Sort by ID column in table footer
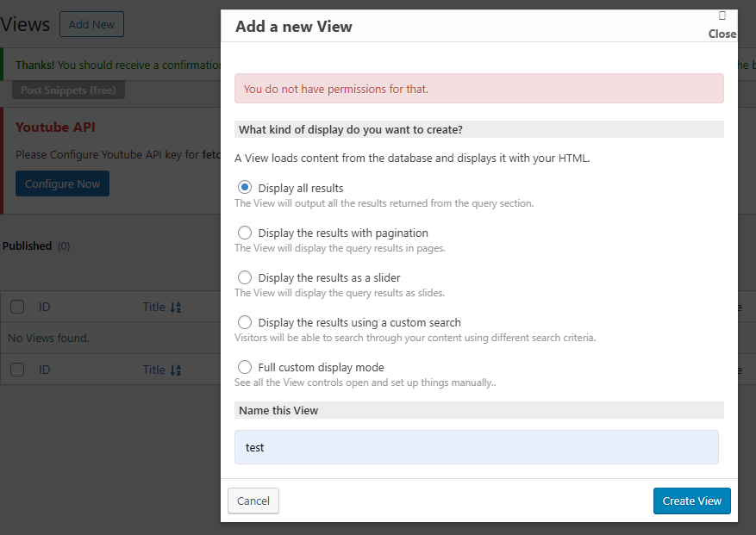 45,370
